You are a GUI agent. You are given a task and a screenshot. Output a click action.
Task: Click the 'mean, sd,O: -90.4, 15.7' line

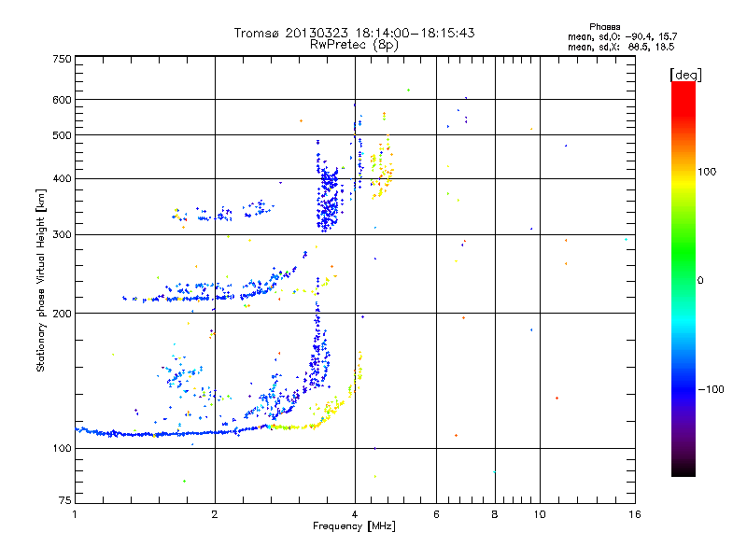pos(622,36)
